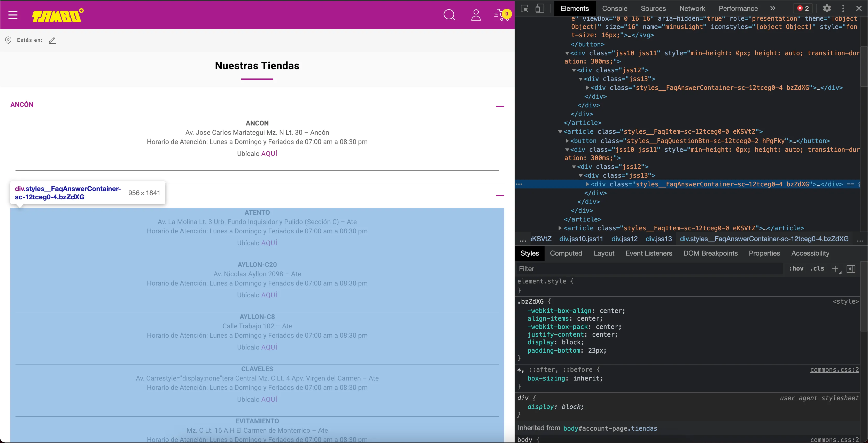Select div.jss13 in the breadcrumb
Image resolution: width=868 pixels, height=443 pixels.
(x=658, y=239)
